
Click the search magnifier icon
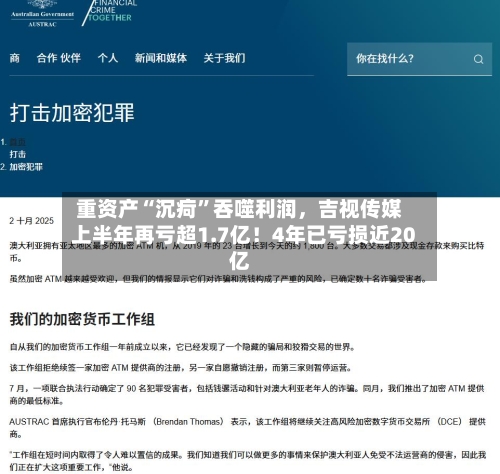point(478,59)
